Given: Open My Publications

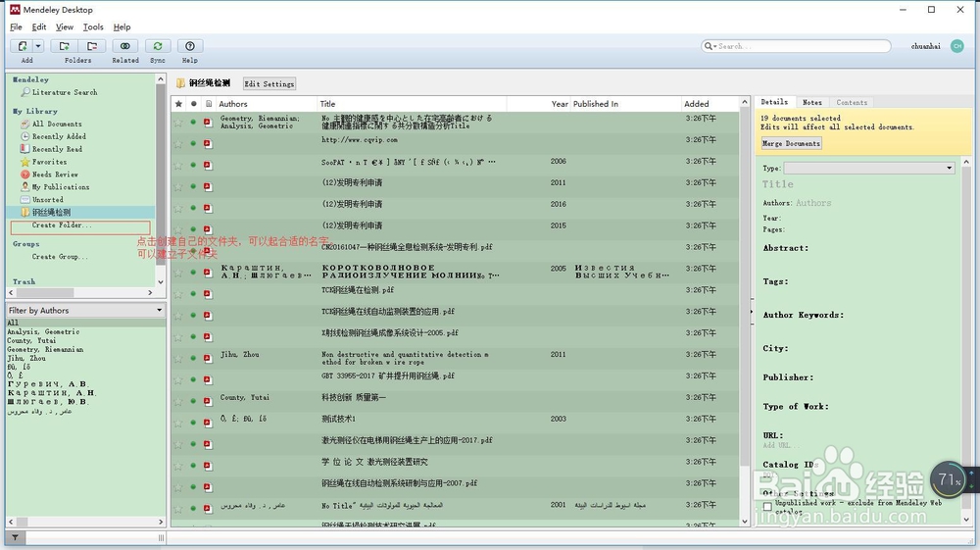Looking at the screenshot, I should tap(61, 187).
